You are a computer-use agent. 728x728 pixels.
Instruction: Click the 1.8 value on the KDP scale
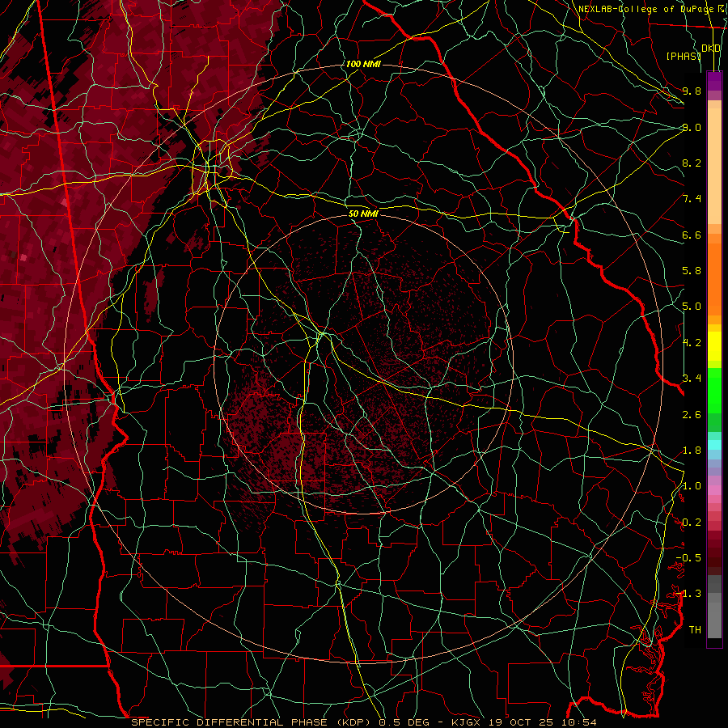tap(692, 451)
